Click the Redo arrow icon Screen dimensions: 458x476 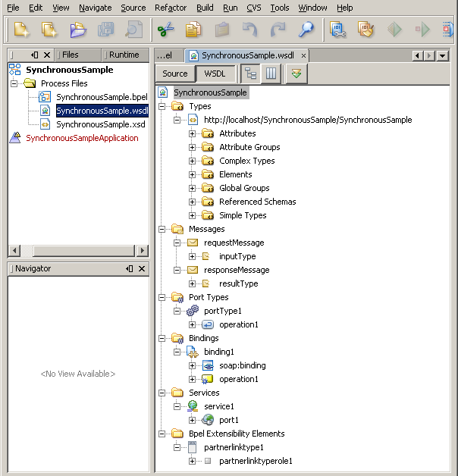pyautogui.click(x=278, y=30)
